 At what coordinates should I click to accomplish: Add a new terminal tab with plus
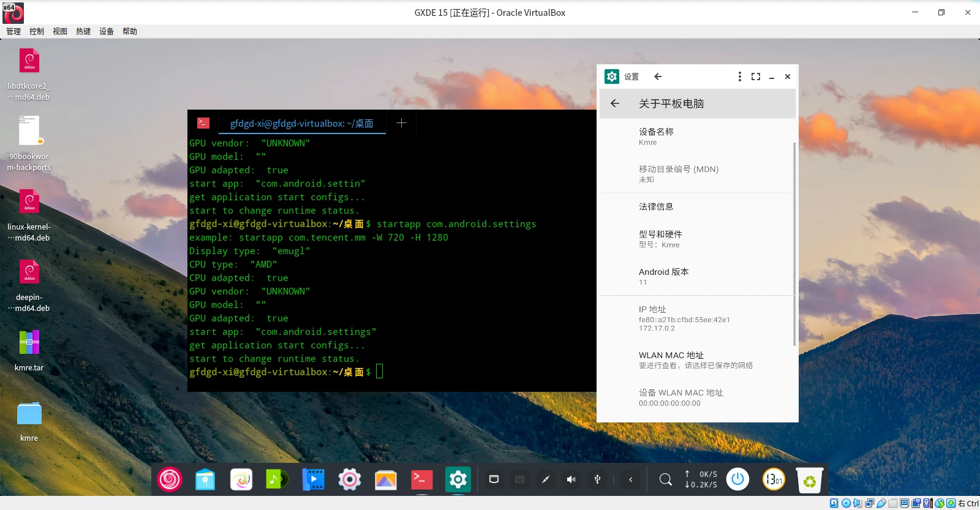(x=401, y=123)
